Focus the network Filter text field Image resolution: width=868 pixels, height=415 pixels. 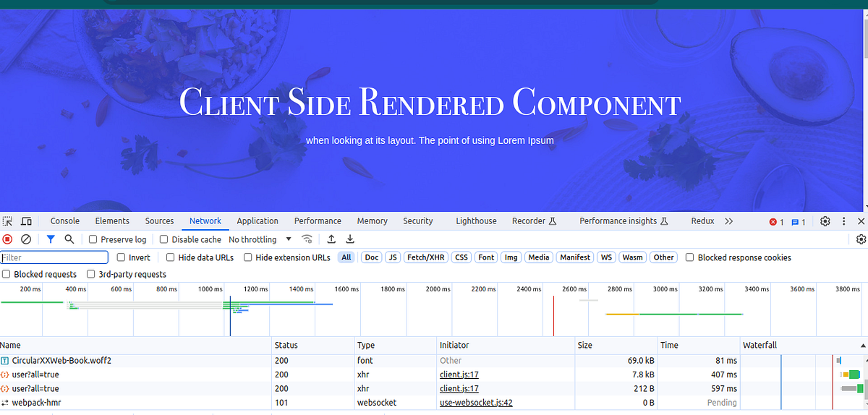(54, 257)
